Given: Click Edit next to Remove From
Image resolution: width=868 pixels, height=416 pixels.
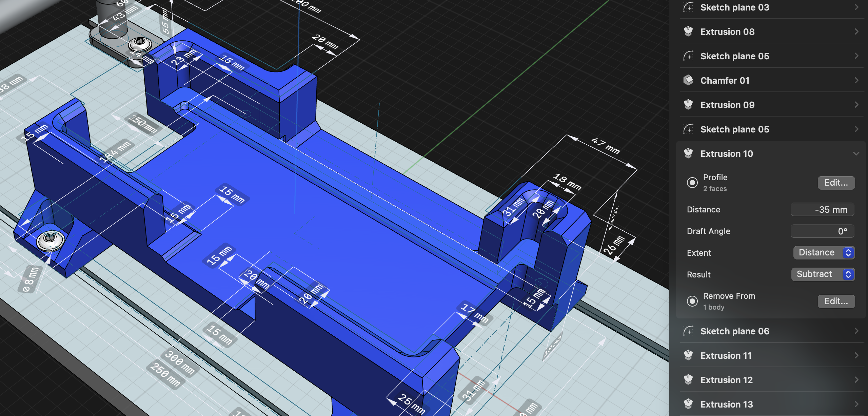Looking at the screenshot, I should [x=836, y=301].
